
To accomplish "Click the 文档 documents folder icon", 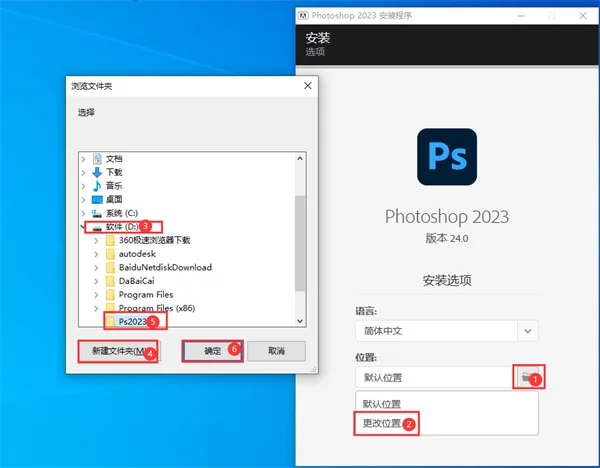I will point(97,159).
